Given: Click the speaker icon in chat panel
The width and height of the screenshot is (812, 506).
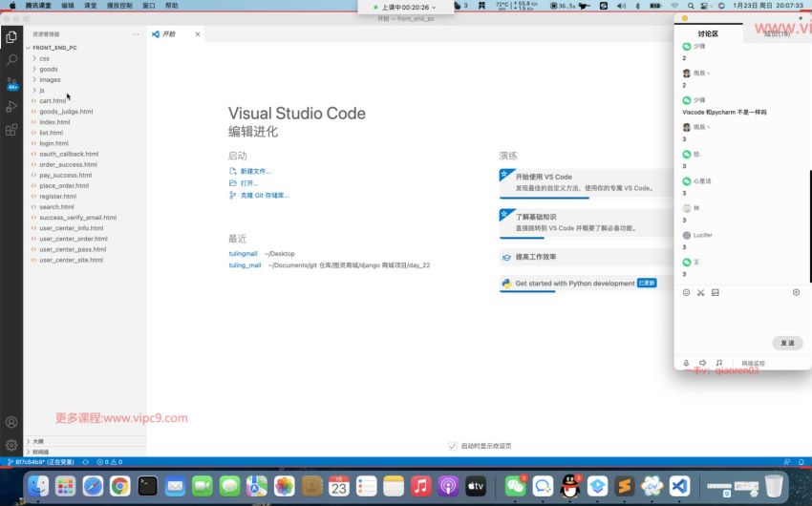Looking at the screenshot, I should click(703, 363).
